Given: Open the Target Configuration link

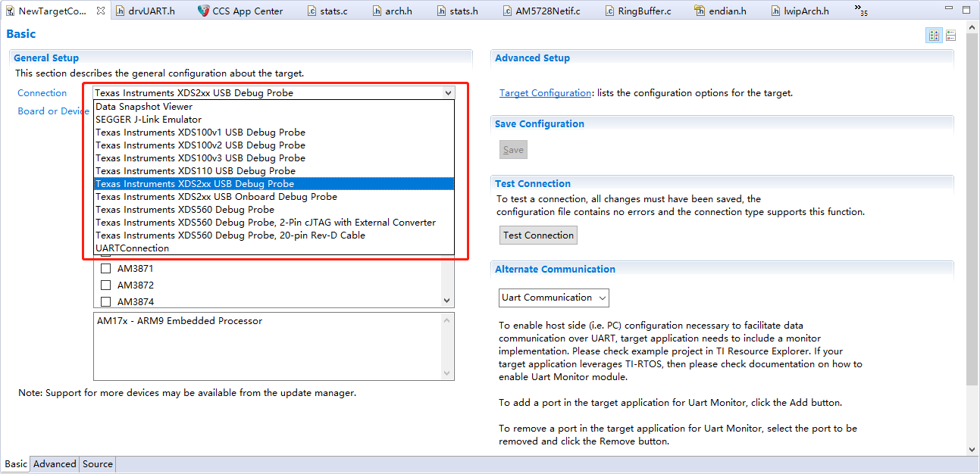Looking at the screenshot, I should click(x=545, y=93).
